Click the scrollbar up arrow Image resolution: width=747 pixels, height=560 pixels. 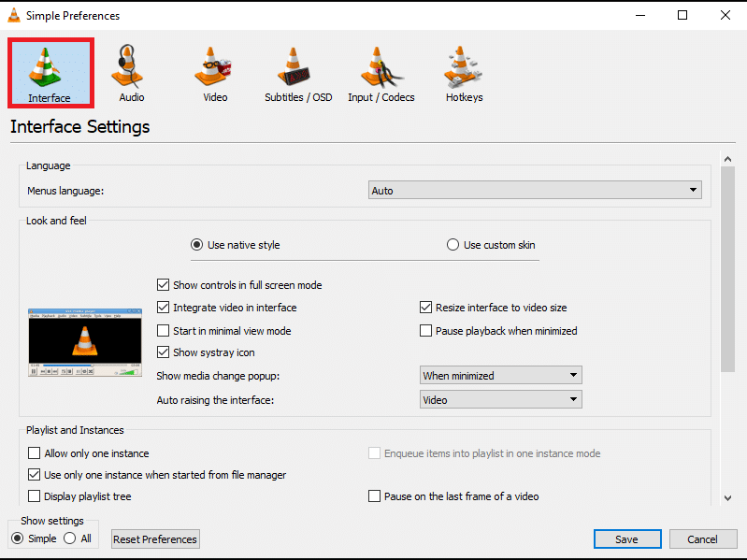(x=727, y=159)
